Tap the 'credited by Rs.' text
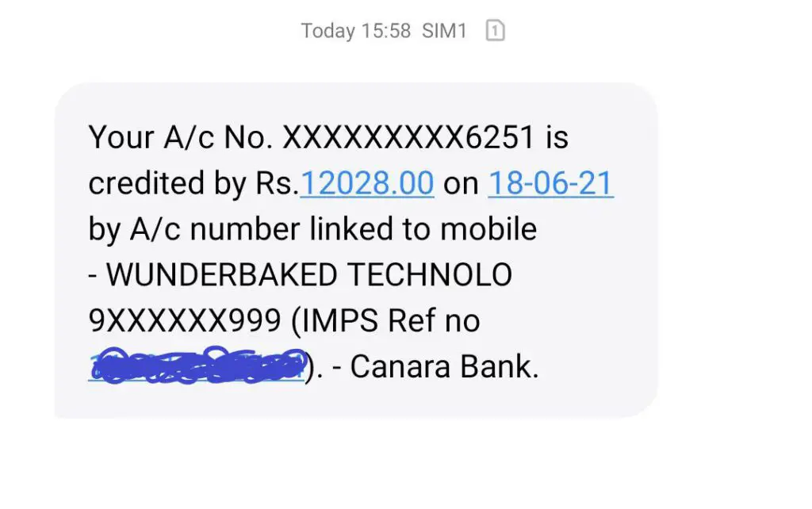Viewport: 812px width, 509px height. tap(193, 183)
